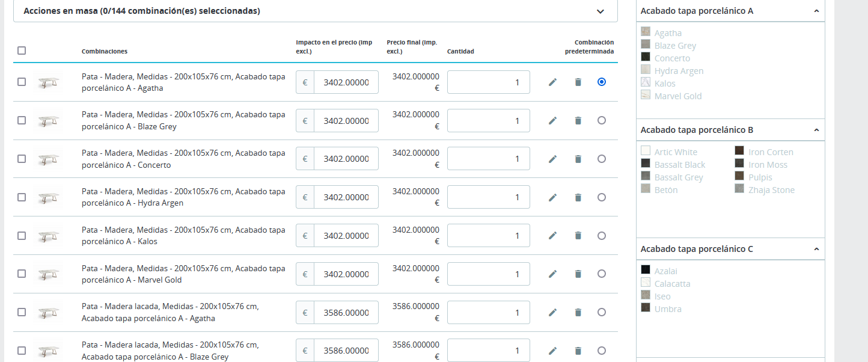This screenshot has width=868, height=362.
Task: Click edit pencil for the Agatha Madera combination
Action: [553, 82]
